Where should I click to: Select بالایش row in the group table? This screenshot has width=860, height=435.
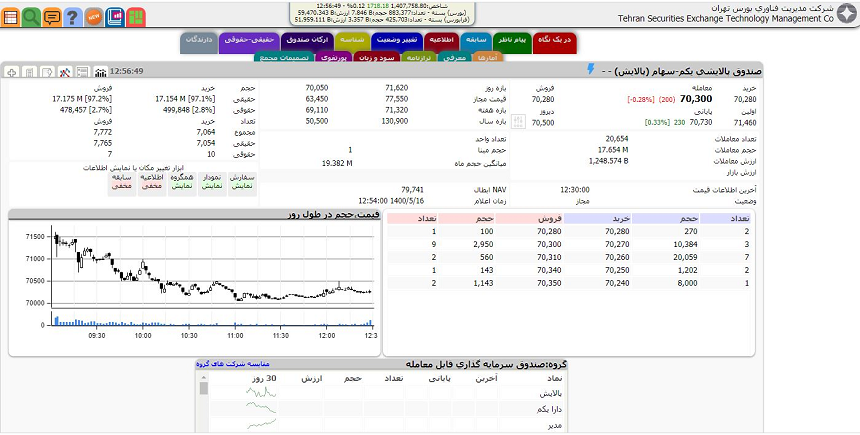(547, 393)
